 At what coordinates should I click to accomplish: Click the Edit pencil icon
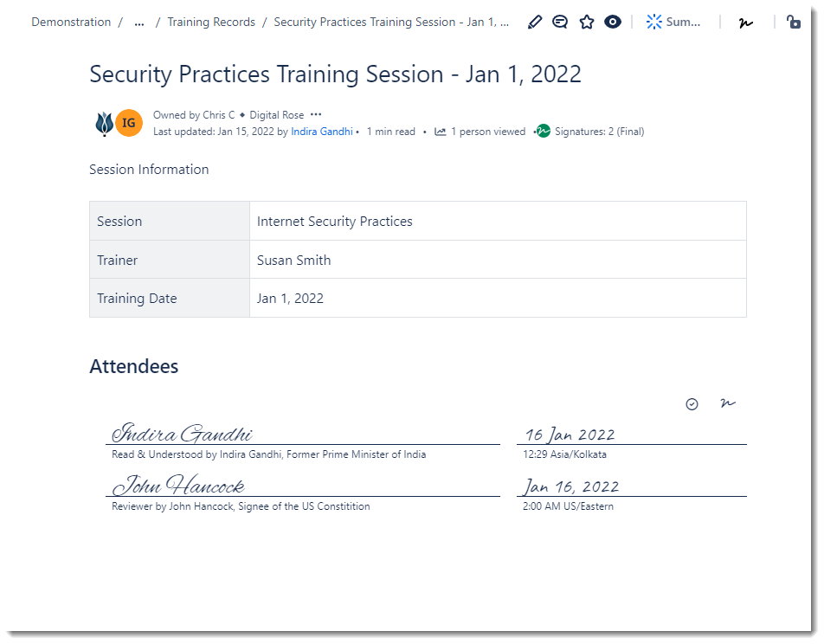point(535,23)
